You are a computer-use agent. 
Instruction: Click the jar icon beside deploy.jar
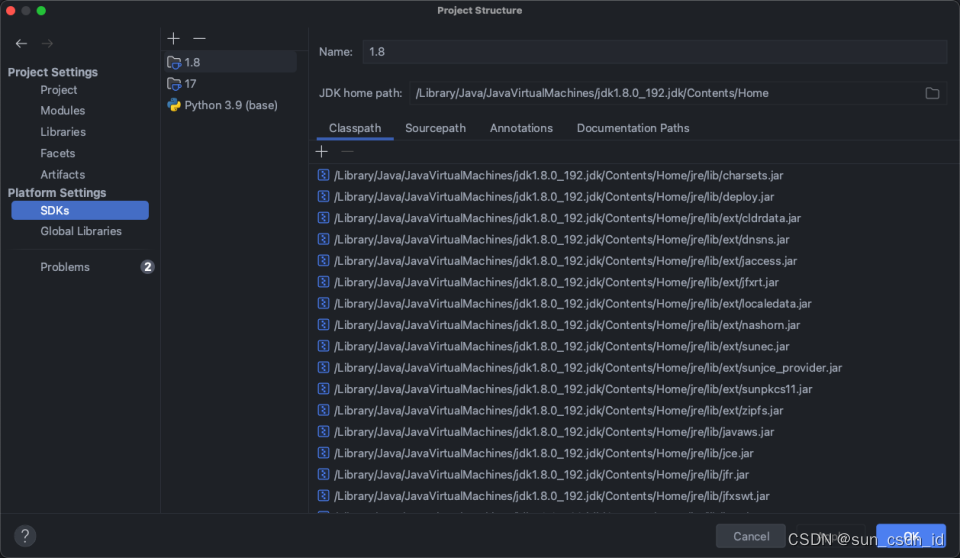point(323,197)
